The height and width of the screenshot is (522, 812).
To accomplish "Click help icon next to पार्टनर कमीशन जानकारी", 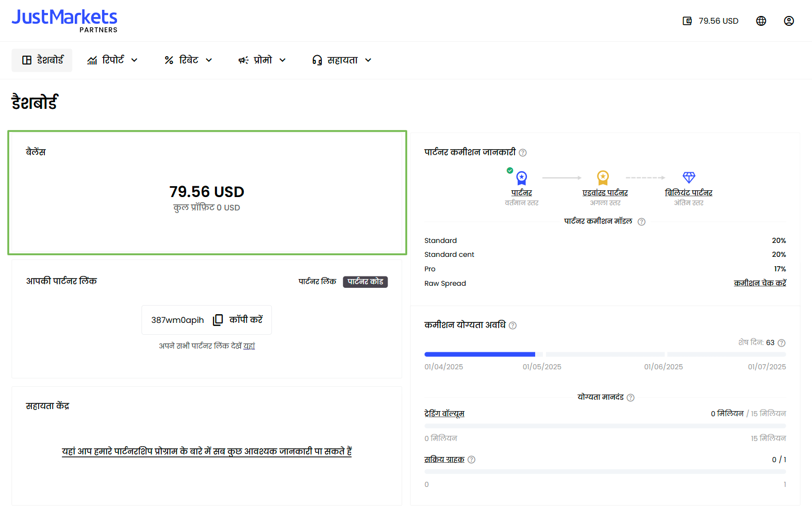I will (x=523, y=153).
